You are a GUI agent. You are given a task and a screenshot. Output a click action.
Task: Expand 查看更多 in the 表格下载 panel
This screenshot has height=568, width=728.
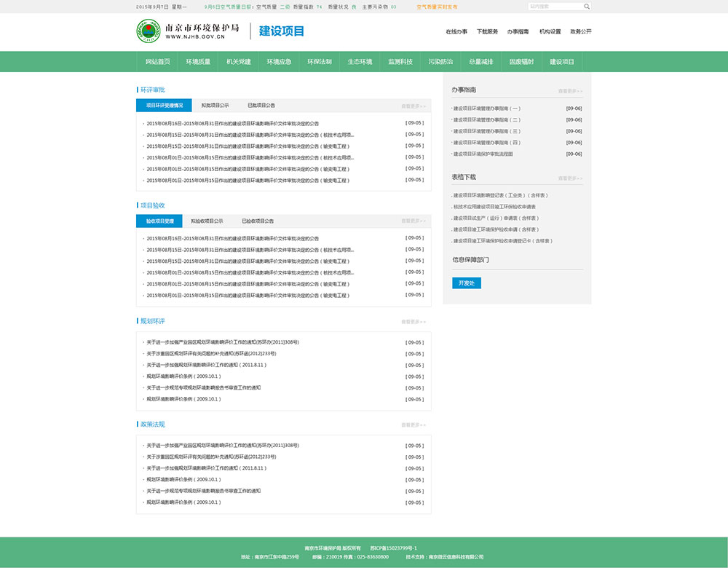570,178
